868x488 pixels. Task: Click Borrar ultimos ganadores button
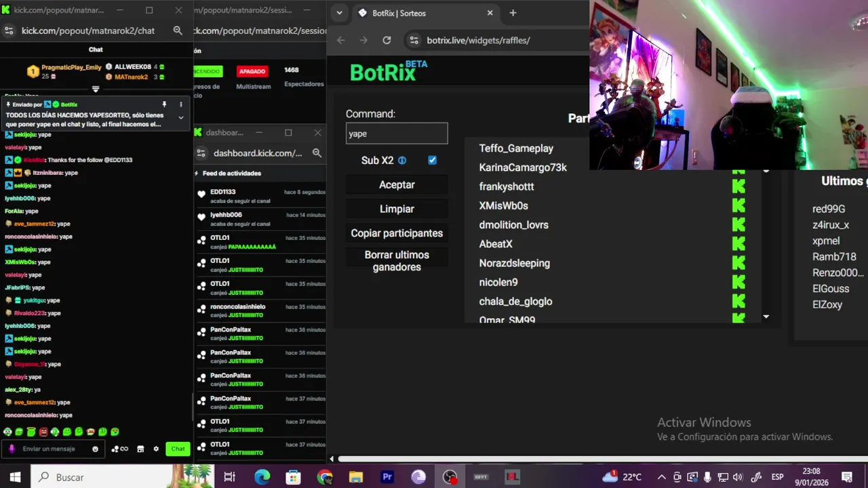pos(397,261)
